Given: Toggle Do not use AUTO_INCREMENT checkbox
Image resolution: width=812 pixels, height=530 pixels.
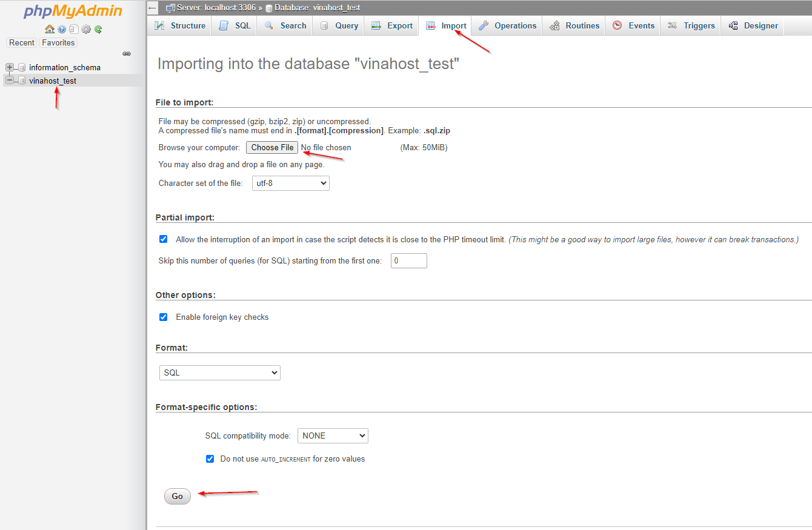Looking at the screenshot, I should point(210,459).
